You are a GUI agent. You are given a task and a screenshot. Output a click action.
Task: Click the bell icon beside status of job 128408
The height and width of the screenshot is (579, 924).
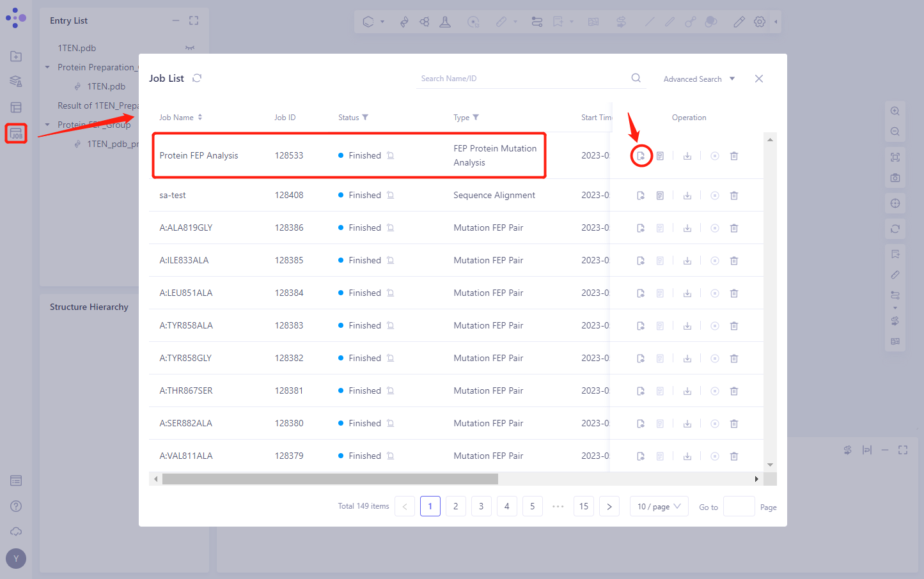[x=390, y=196]
